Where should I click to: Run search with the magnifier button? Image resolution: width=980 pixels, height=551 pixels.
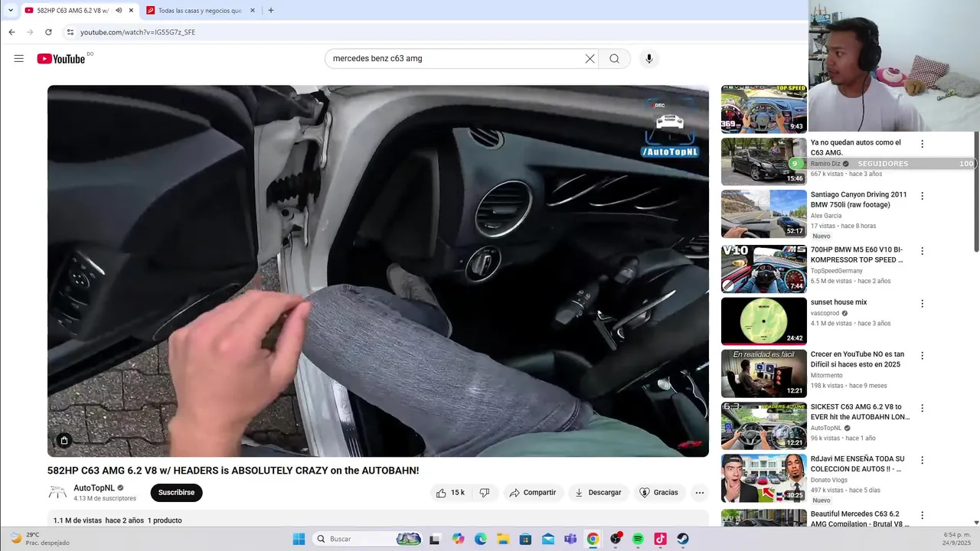614,59
